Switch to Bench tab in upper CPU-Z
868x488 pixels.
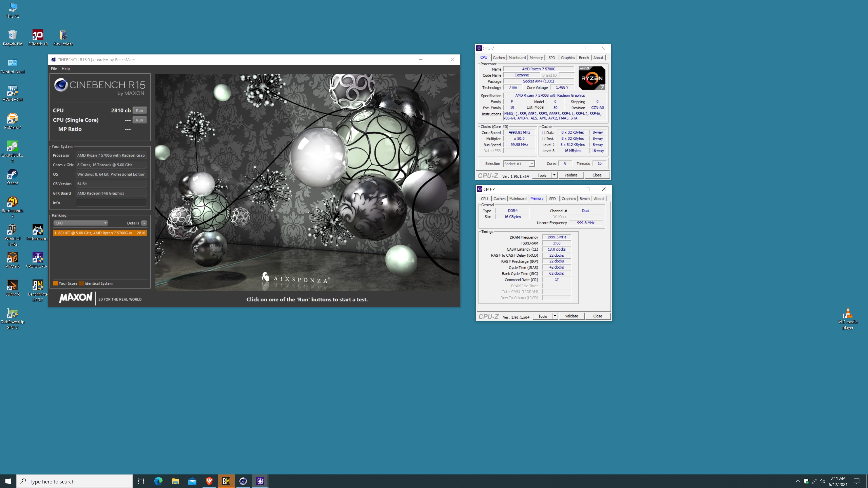584,58
